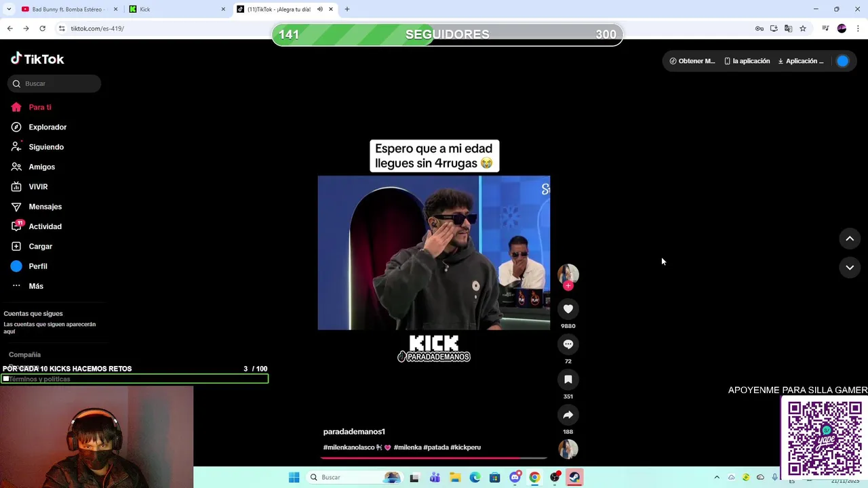The width and height of the screenshot is (868, 488).
Task: Open creator avatar above the like button
Action: pos(568,274)
